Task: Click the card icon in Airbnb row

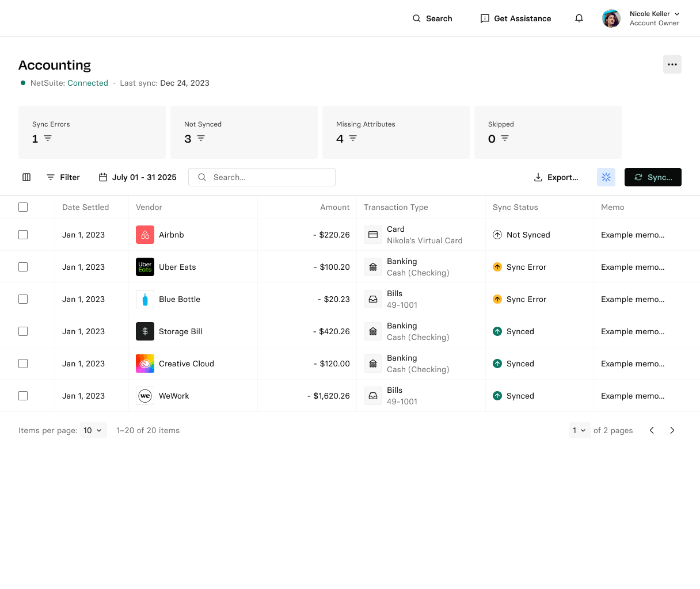Action: (373, 235)
